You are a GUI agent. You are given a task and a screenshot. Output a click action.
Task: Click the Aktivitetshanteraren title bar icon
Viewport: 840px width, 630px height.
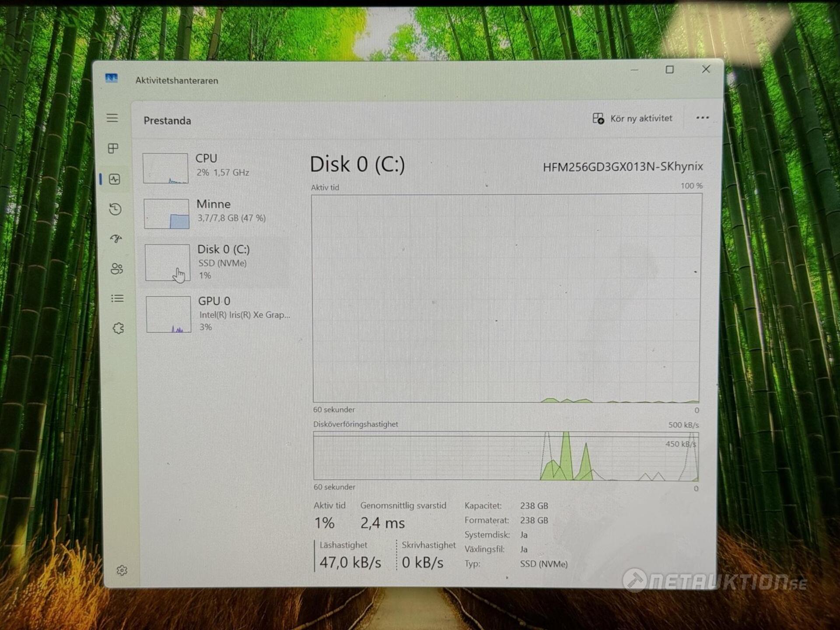(x=112, y=79)
